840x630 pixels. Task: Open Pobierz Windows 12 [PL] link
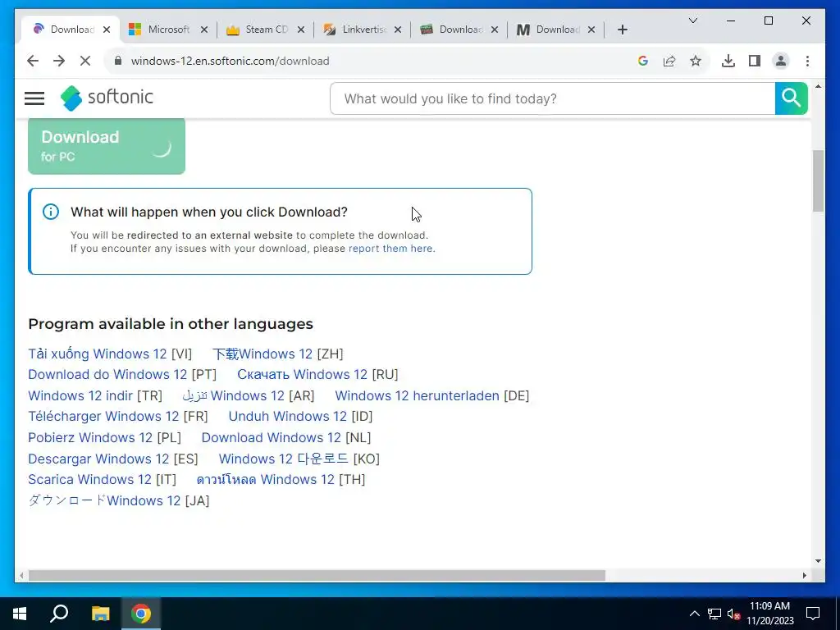pos(90,438)
